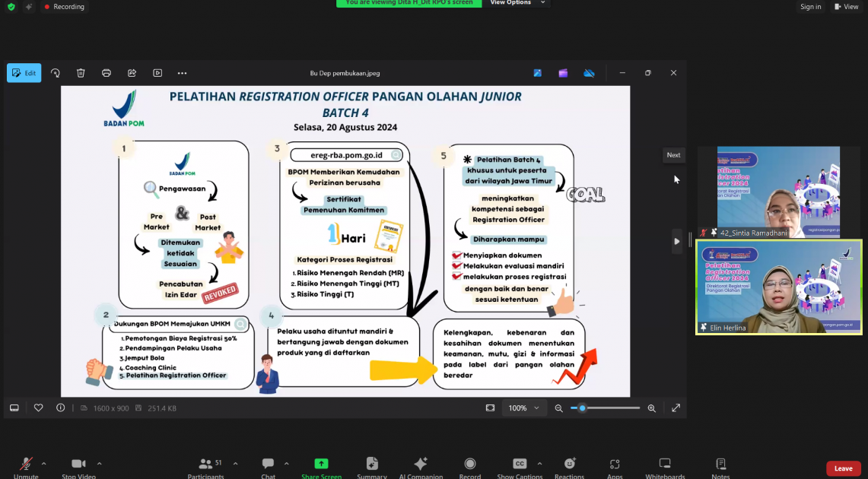This screenshot has height=479, width=868.
Task: Toggle Show Captions in Zoom toolbar
Action: tap(520, 466)
